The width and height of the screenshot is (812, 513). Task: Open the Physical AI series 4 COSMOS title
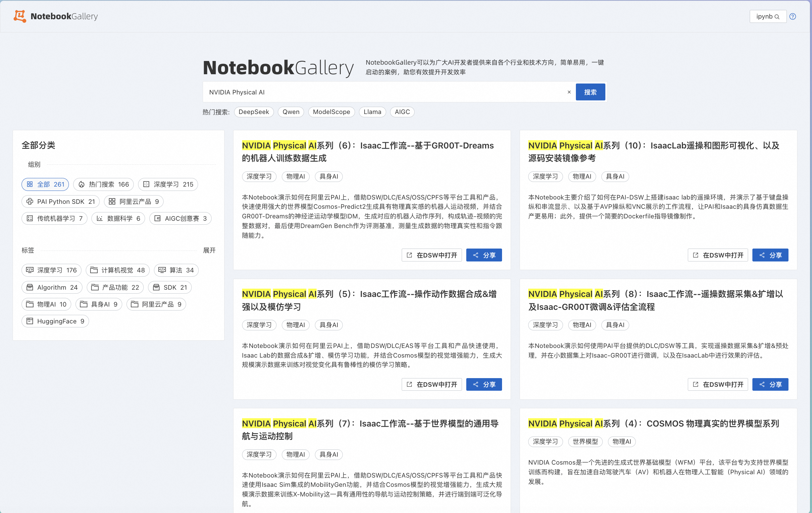[653, 424]
